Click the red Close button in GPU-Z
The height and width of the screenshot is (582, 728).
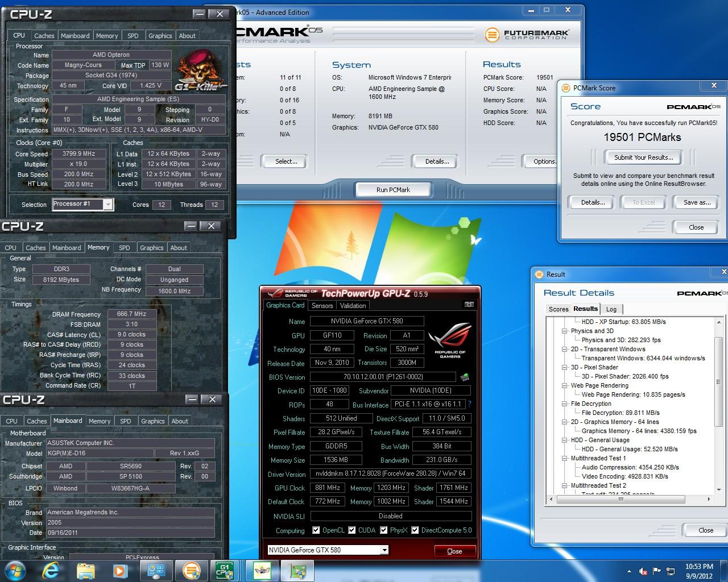(454, 551)
